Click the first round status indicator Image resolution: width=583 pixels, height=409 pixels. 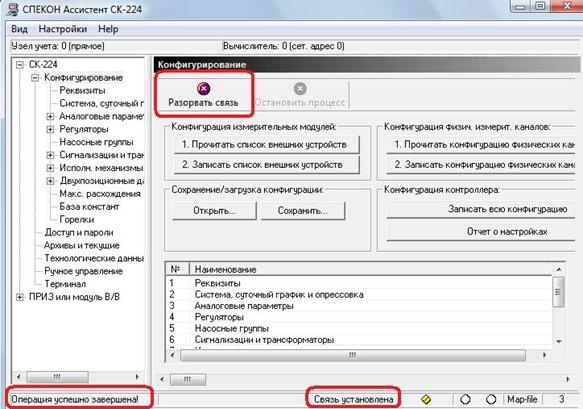tap(465, 399)
